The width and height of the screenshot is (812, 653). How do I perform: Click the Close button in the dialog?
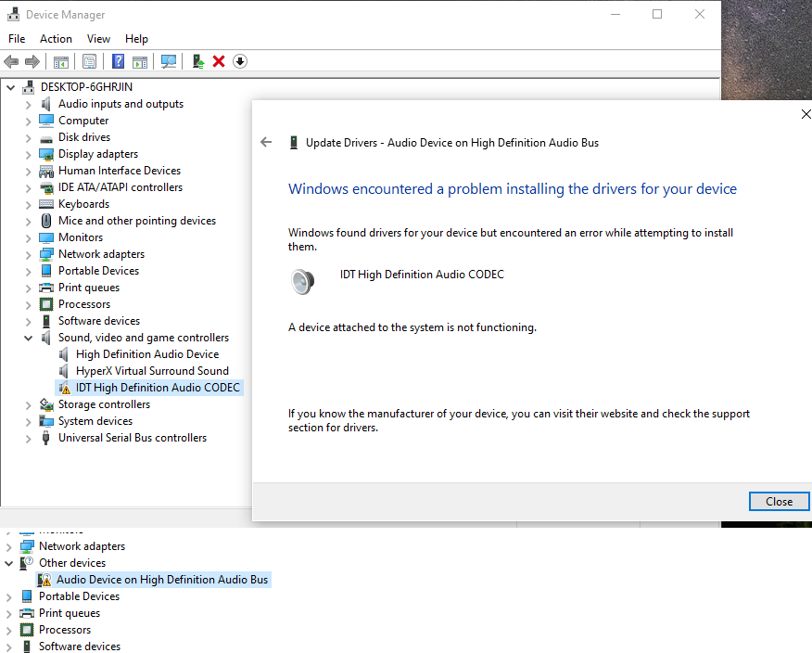click(779, 502)
